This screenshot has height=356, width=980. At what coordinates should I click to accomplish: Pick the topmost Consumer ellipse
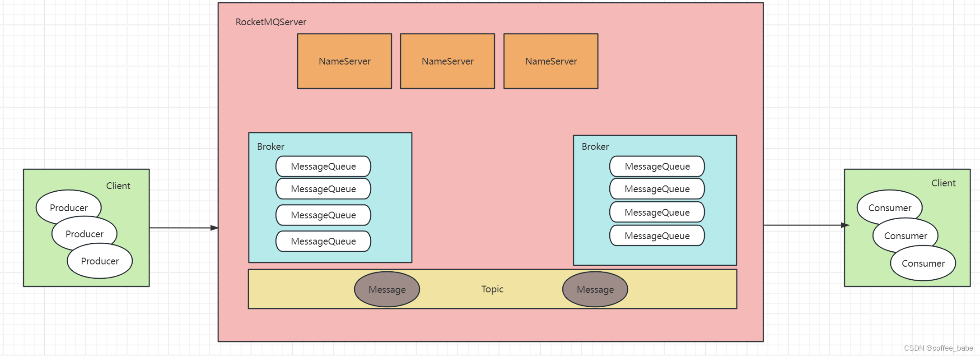coord(890,208)
